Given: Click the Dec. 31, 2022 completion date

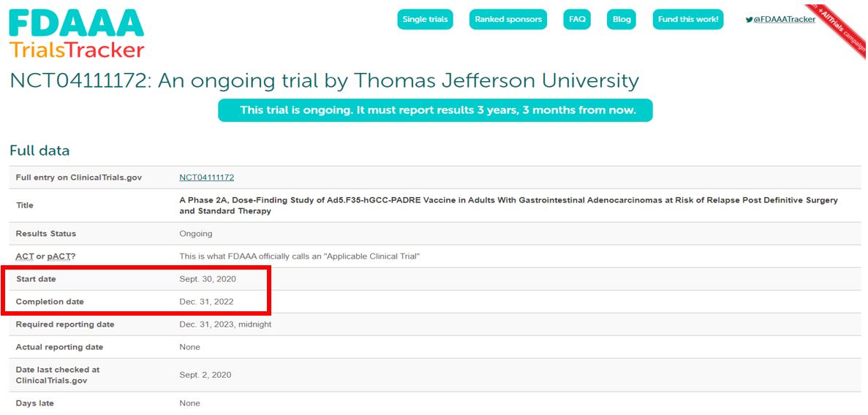Looking at the screenshot, I should pyautogui.click(x=207, y=302).
